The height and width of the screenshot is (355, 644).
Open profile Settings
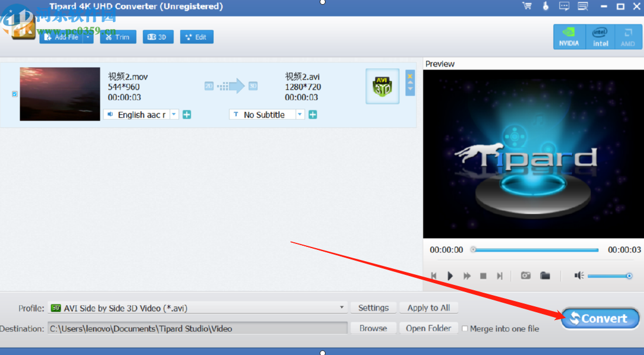click(x=373, y=308)
